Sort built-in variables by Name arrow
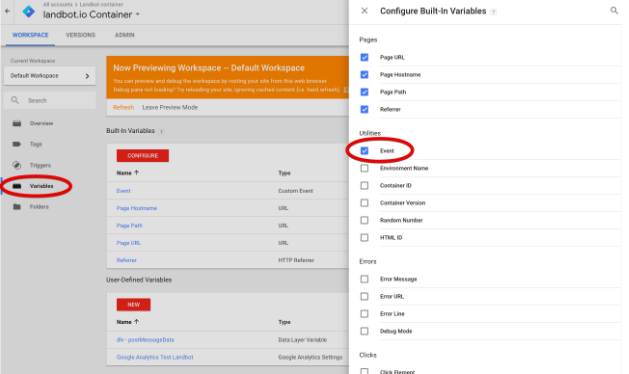 tap(136, 173)
